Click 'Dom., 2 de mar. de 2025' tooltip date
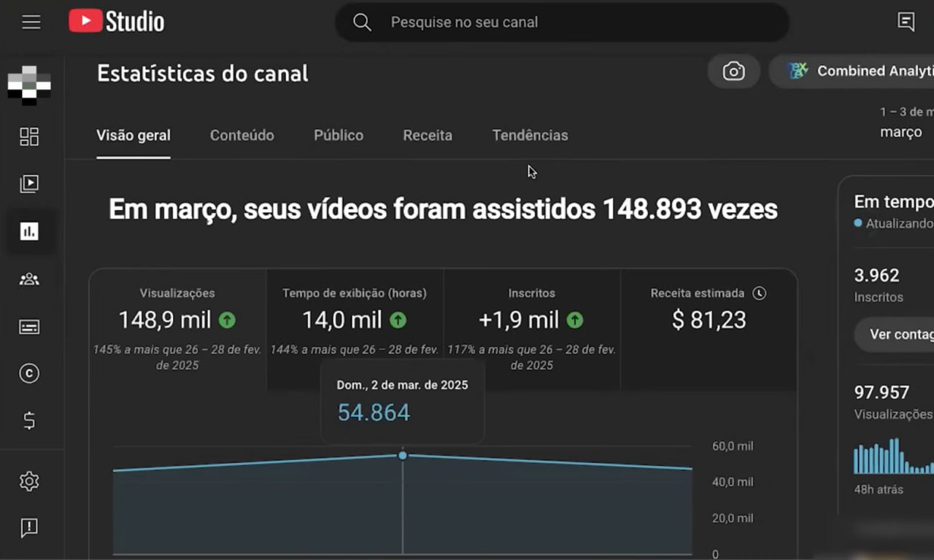Image resolution: width=934 pixels, height=560 pixels. [x=402, y=385]
